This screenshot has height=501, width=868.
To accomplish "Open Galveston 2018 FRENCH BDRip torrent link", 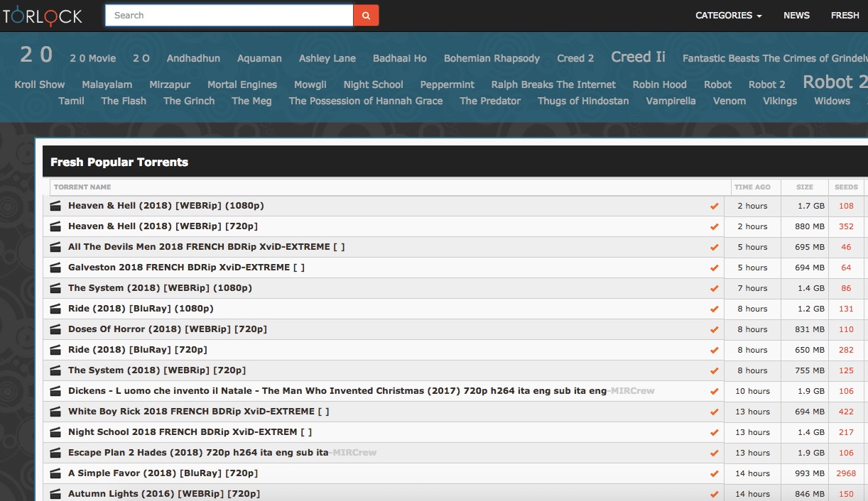I will tap(187, 268).
